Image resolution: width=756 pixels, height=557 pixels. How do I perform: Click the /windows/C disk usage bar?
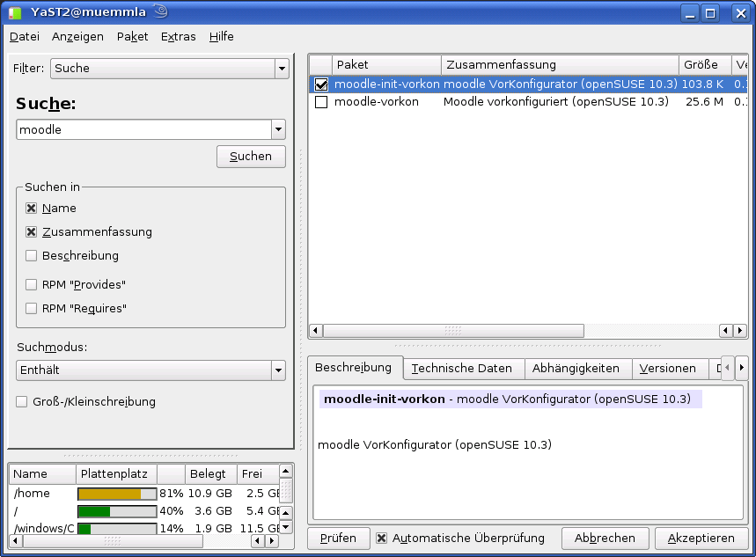tap(117, 529)
